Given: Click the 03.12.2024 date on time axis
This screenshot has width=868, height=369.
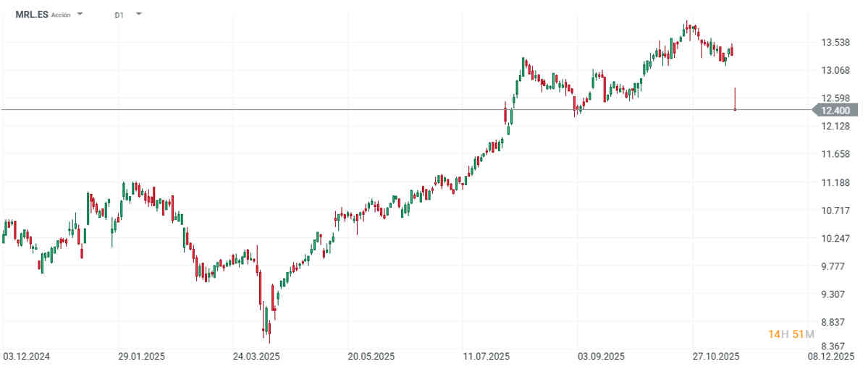Looking at the screenshot, I should (x=25, y=357).
